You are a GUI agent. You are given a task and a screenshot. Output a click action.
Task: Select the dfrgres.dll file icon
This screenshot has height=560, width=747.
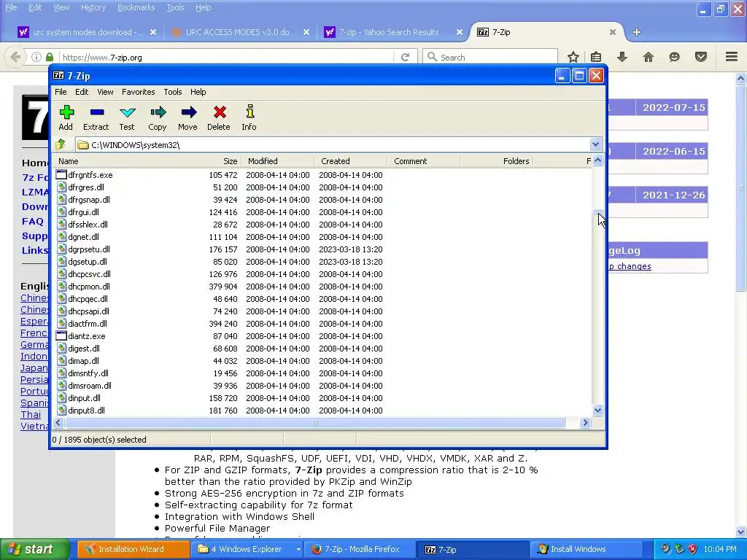[61, 187]
